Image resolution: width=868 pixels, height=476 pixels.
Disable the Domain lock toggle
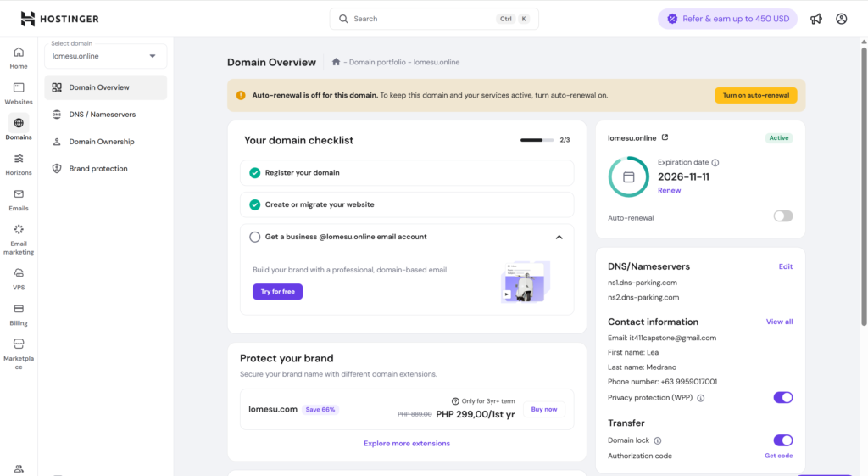click(782, 440)
